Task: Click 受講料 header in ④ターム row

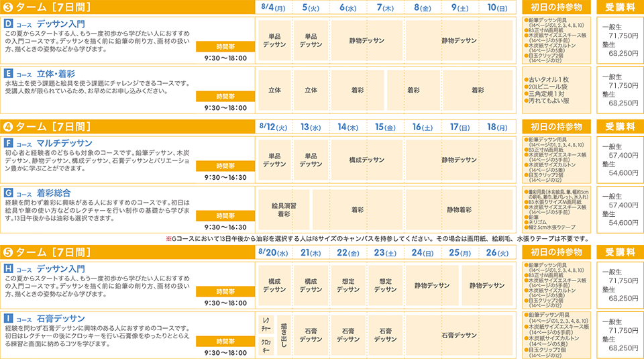Action: pos(620,127)
